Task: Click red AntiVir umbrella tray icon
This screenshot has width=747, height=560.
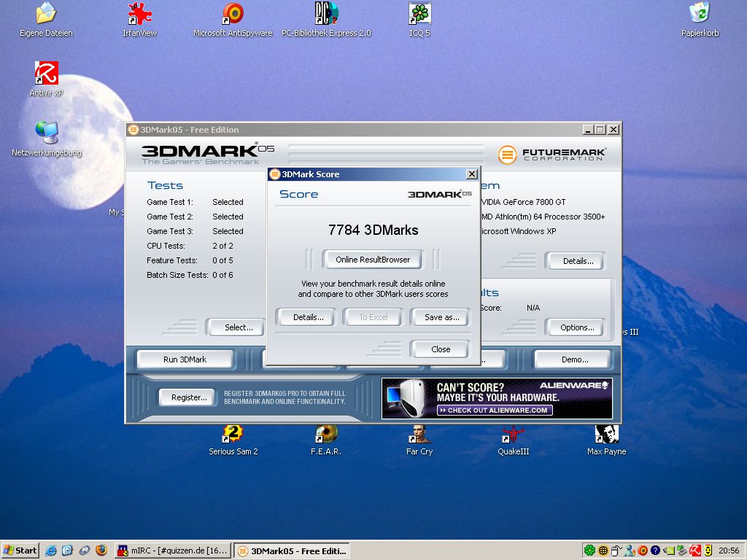Action: pyautogui.click(x=694, y=551)
